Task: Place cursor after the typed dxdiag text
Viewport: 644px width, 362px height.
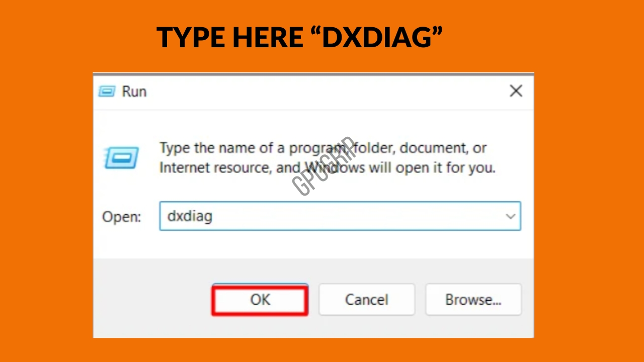Action: pos(213,216)
